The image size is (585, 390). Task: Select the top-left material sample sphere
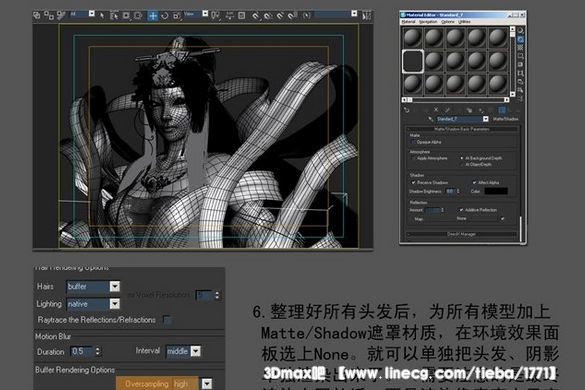[x=413, y=38]
